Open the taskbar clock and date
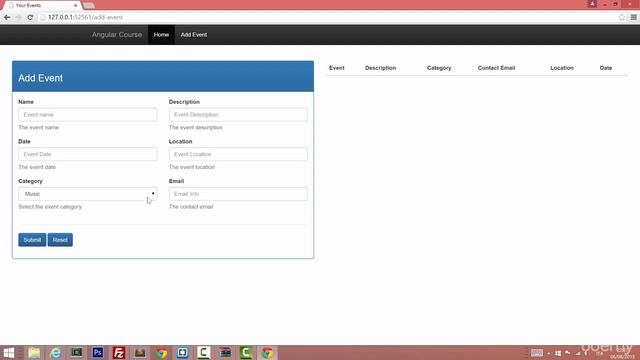Viewport: 640px width, 360px height. [x=623, y=353]
